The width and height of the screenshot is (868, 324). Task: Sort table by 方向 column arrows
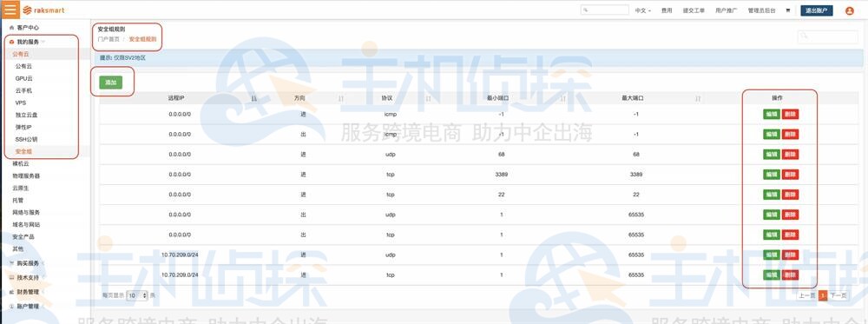pyautogui.click(x=341, y=98)
